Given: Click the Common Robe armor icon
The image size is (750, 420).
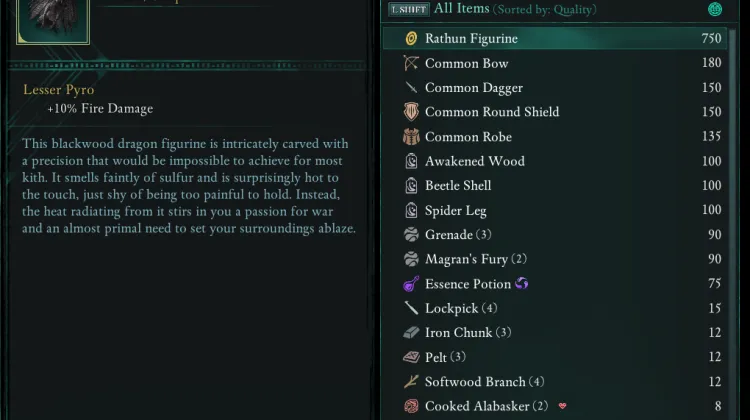Looking at the screenshot, I should [411, 137].
